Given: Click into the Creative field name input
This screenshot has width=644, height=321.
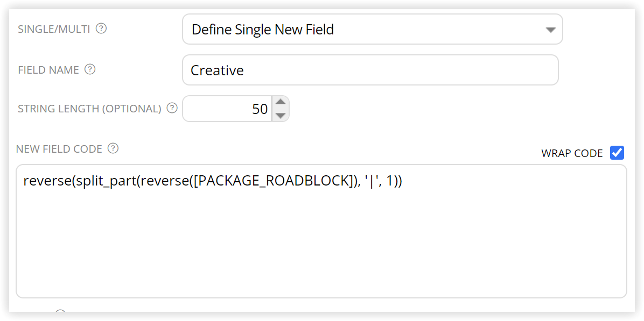Looking at the screenshot, I should point(370,70).
